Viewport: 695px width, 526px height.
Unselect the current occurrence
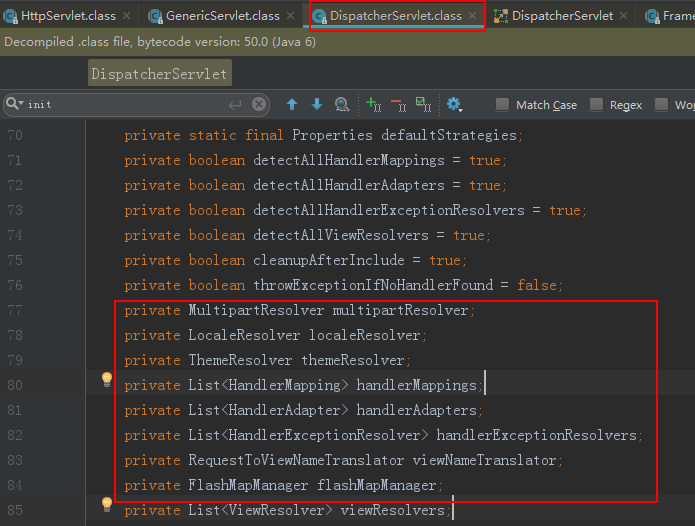coord(398,105)
